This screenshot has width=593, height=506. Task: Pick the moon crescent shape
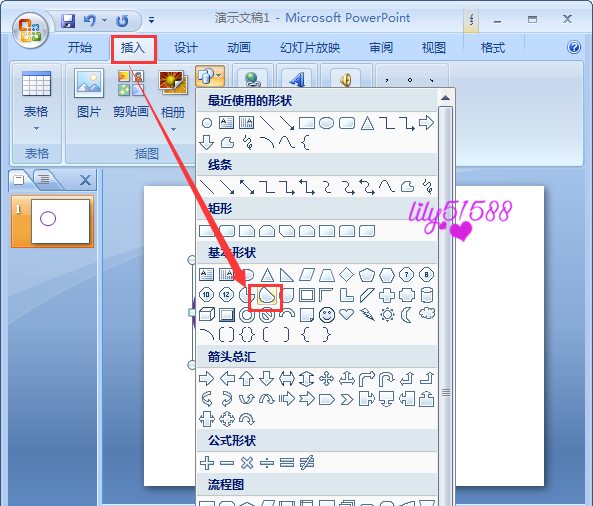click(406, 315)
